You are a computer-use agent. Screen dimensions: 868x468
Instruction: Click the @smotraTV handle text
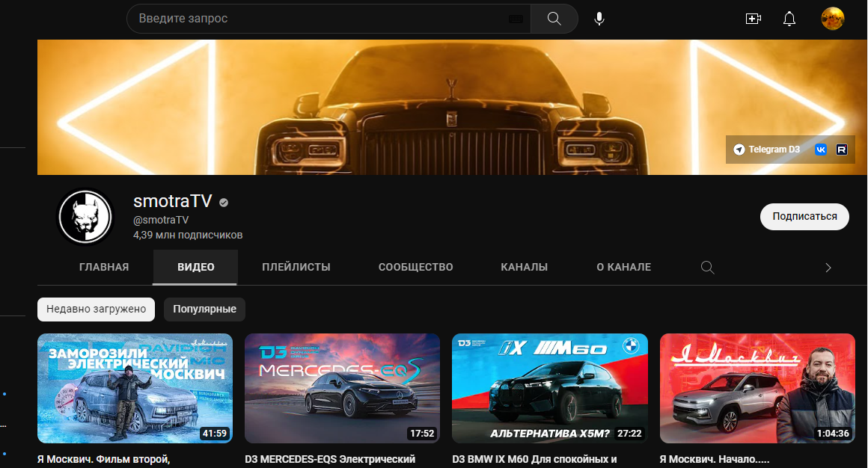point(161,221)
